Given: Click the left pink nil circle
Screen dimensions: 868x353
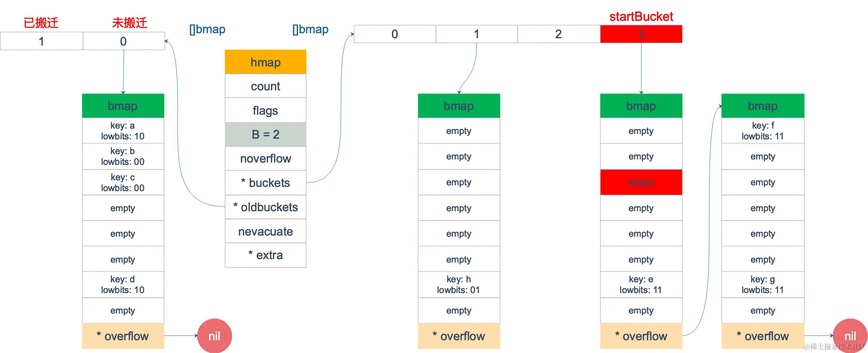Looking at the screenshot, I should [215, 336].
